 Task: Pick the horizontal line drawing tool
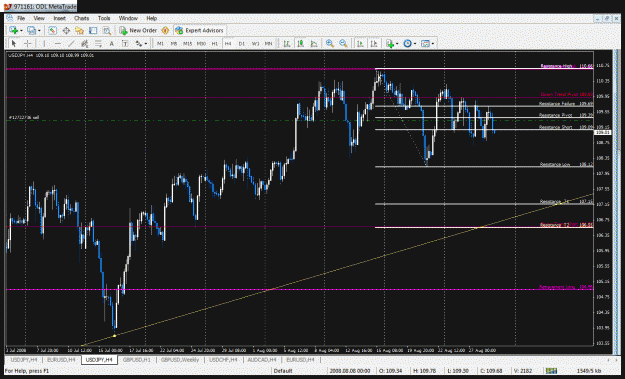coord(58,43)
